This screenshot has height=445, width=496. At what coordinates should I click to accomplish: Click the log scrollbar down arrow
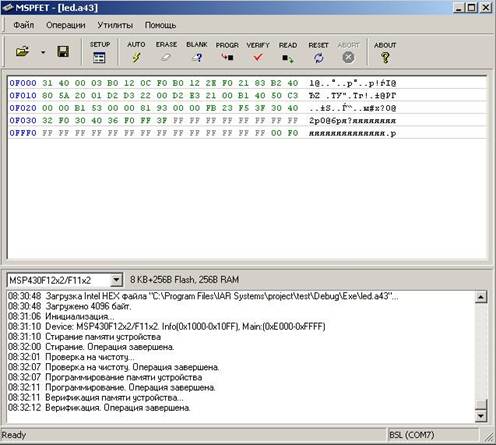click(481, 416)
